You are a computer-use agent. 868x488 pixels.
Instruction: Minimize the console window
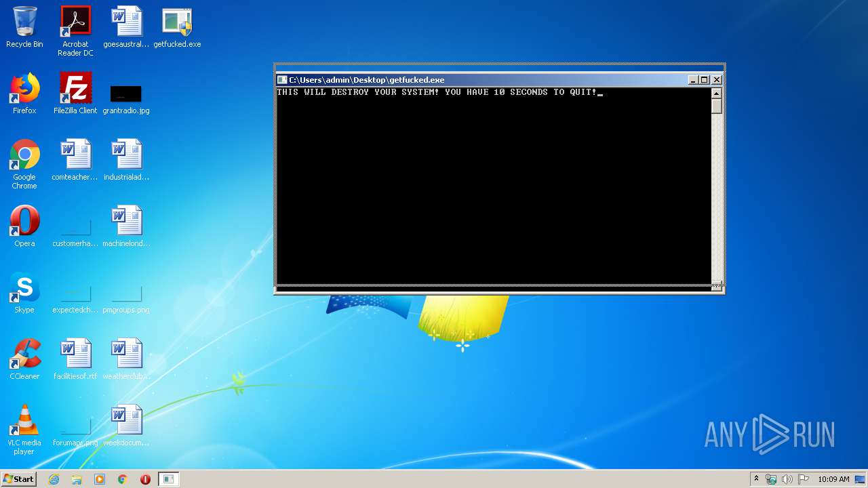(x=693, y=80)
